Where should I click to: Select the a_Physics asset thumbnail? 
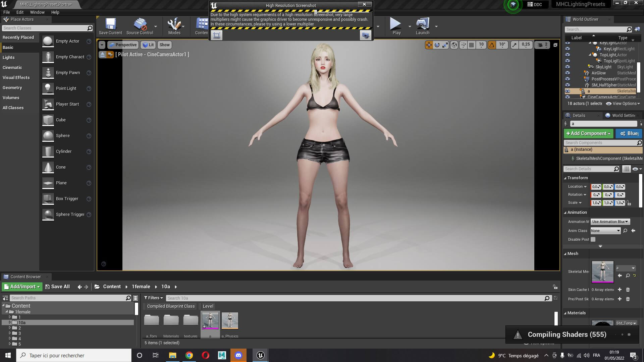tap(230, 321)
